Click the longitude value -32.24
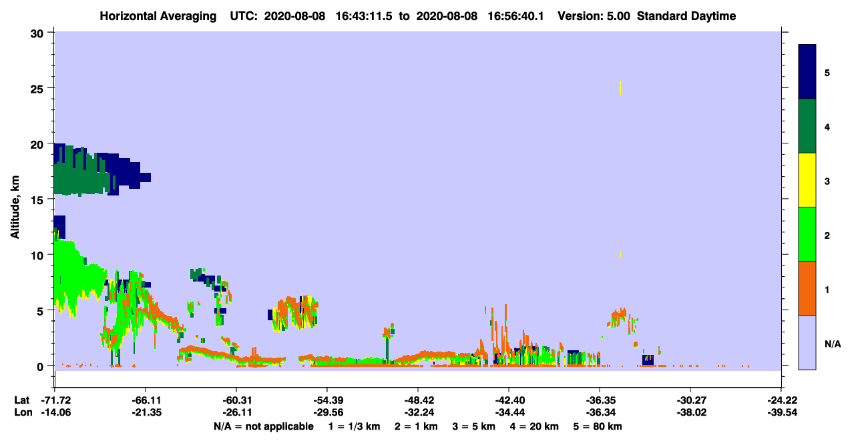The image size is (868, 445). (418, 413)
